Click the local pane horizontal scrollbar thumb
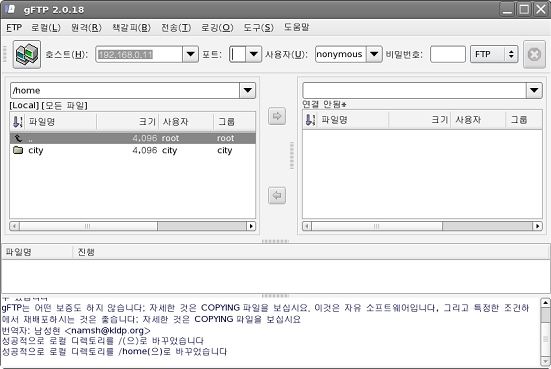The image size is (551, 369). click(x=88, y=226)
